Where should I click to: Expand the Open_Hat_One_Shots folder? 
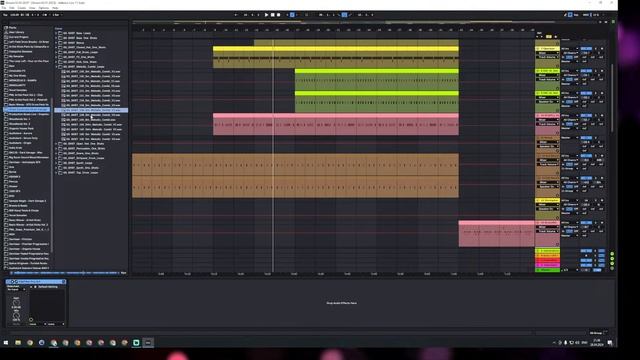[x=56, y=144]
